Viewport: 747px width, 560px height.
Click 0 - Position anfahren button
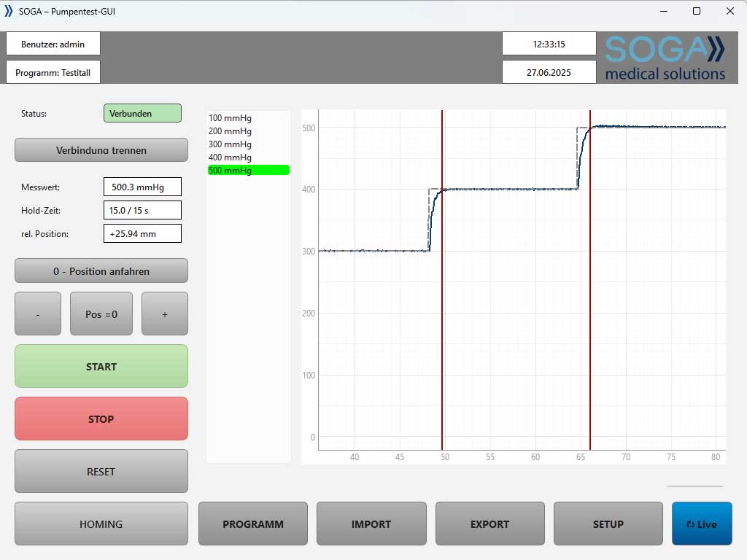pyautogui.click(x=101, y=271)
